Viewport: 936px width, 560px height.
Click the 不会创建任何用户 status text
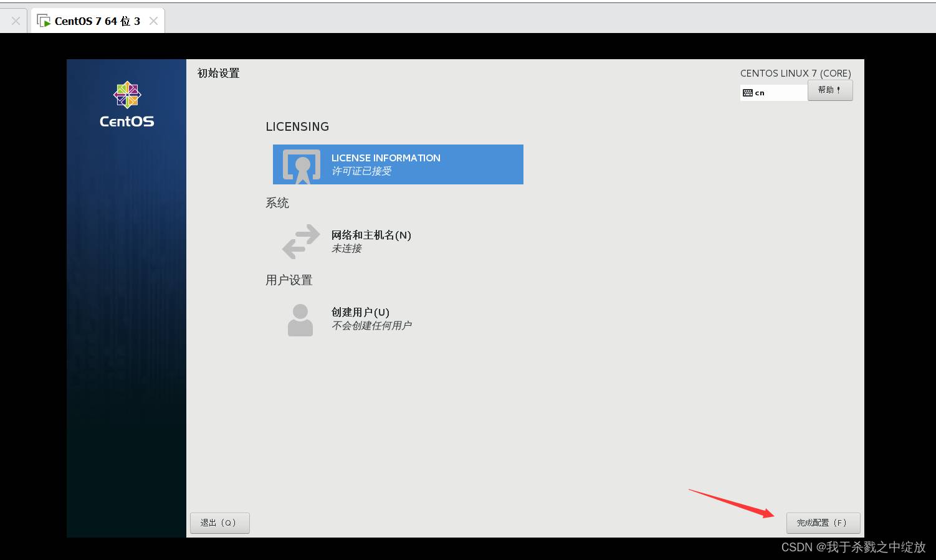click(x=371, y=326)
